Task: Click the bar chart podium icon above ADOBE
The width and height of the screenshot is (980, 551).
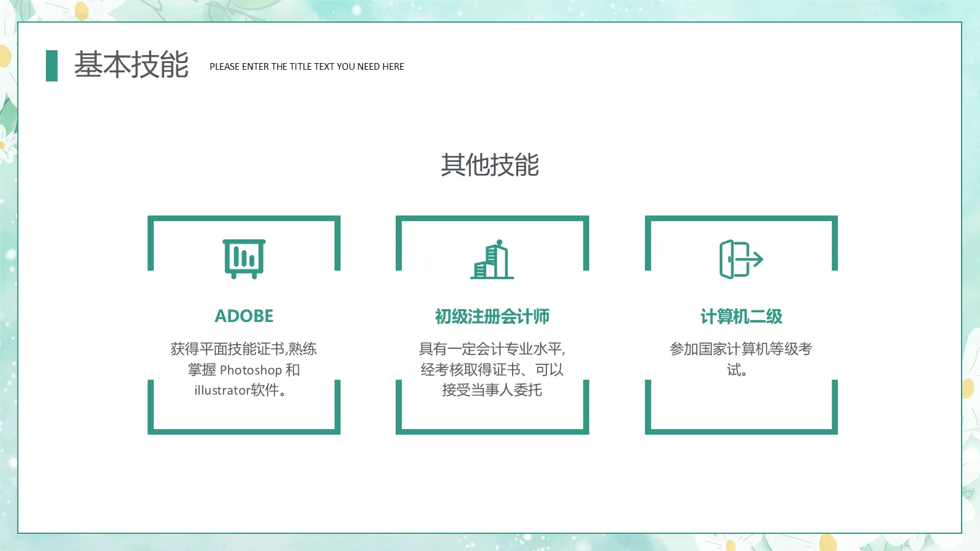Action: pyautogui.click(x=244, y=257)
